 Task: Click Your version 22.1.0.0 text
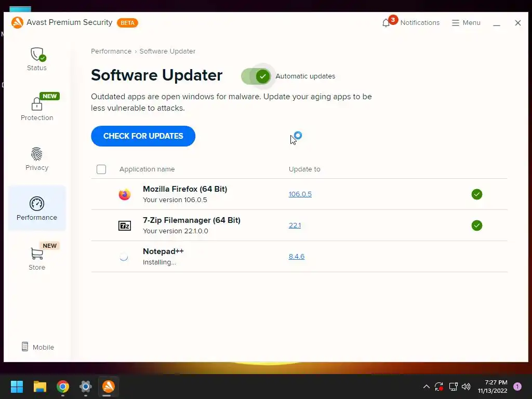coord(176,231)
